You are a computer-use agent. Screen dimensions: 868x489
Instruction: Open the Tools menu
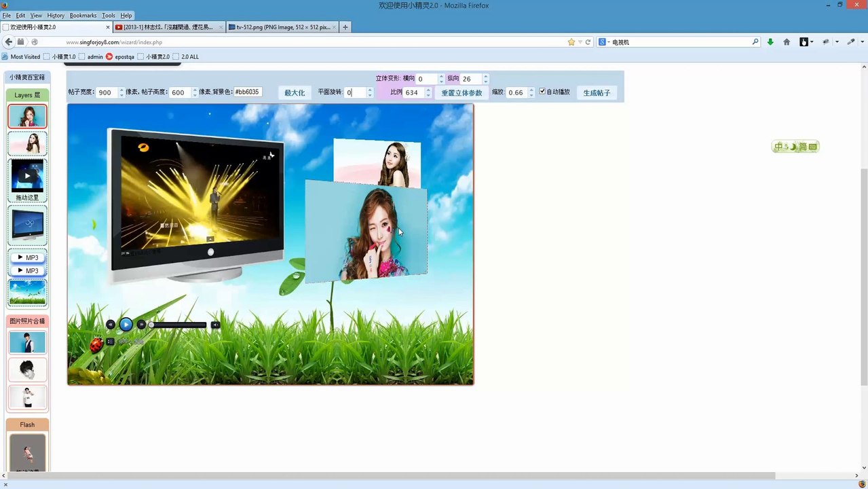tap(109, 15)
